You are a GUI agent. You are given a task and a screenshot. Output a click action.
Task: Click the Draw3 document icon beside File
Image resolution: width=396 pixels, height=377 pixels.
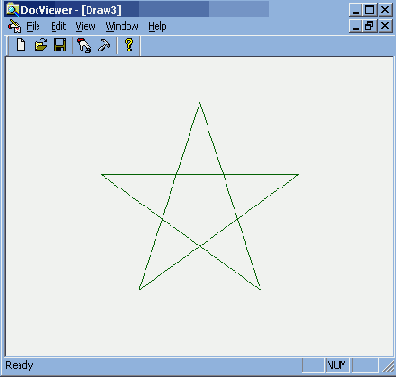click(x=14, y=26)
